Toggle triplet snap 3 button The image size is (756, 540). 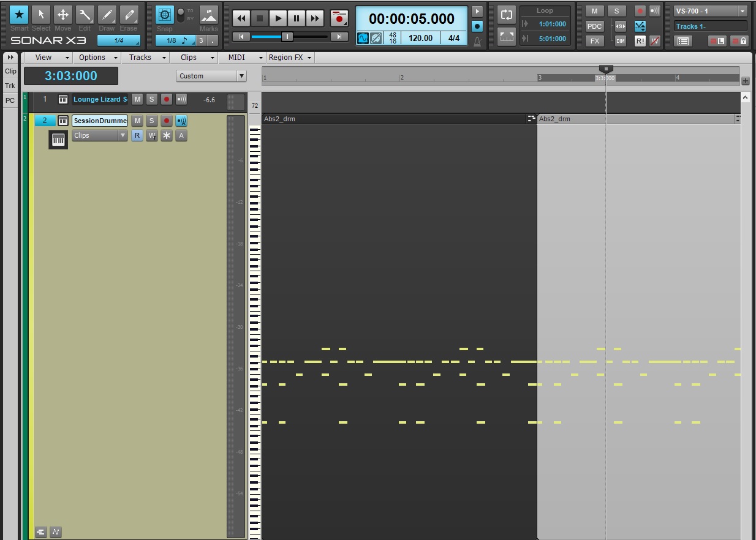pos(201,41)
